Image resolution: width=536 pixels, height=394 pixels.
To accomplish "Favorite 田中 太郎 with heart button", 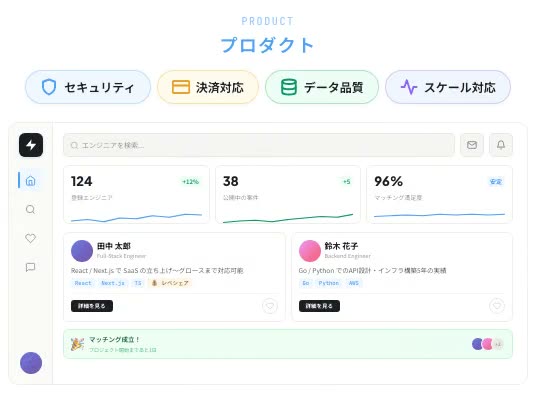I will click(x=270, y=306).
